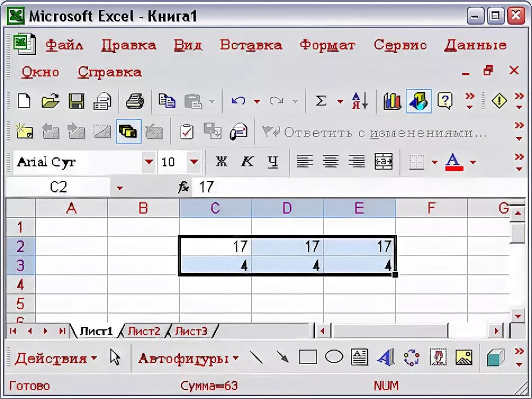
Task: Open AutoSum functions dropdown arrow
Action: point(340,101)
